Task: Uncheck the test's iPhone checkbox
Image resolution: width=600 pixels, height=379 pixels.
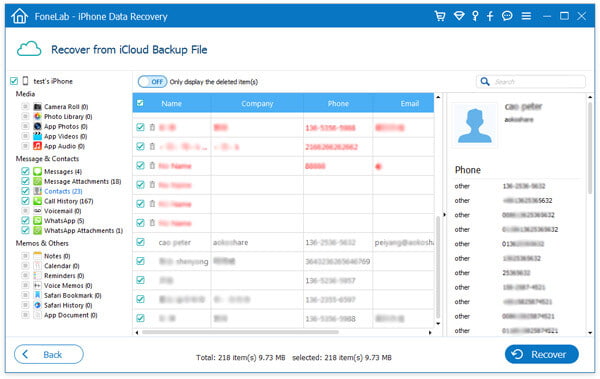Action: pos(14,81)
